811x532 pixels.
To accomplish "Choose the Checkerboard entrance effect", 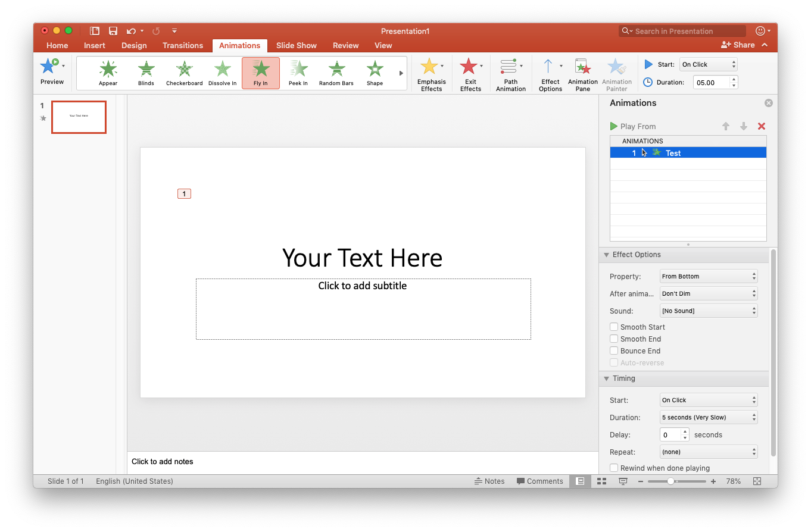I will (x=184, y=73).
